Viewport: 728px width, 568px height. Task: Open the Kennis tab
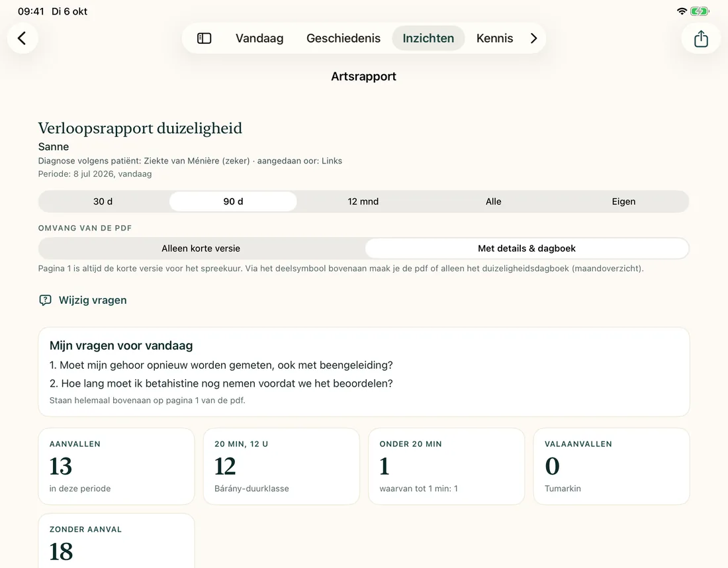coord(494,38)
